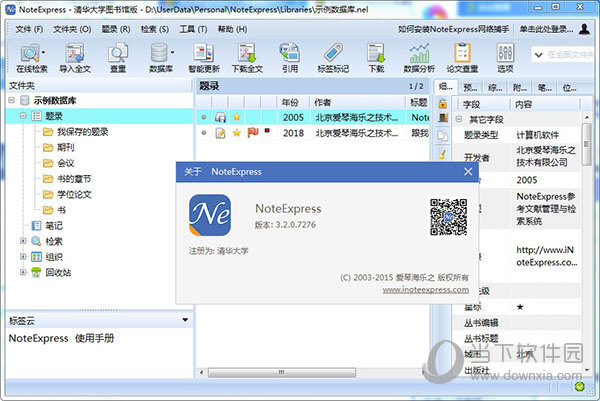
Task: Switch to the 附... attachments tab
Action: coord(520,88)
